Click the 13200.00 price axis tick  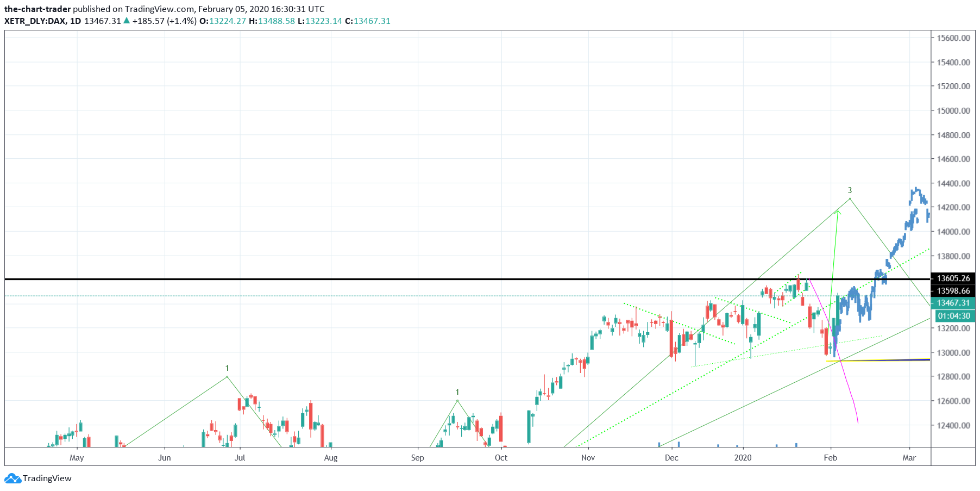coord(953,328)
